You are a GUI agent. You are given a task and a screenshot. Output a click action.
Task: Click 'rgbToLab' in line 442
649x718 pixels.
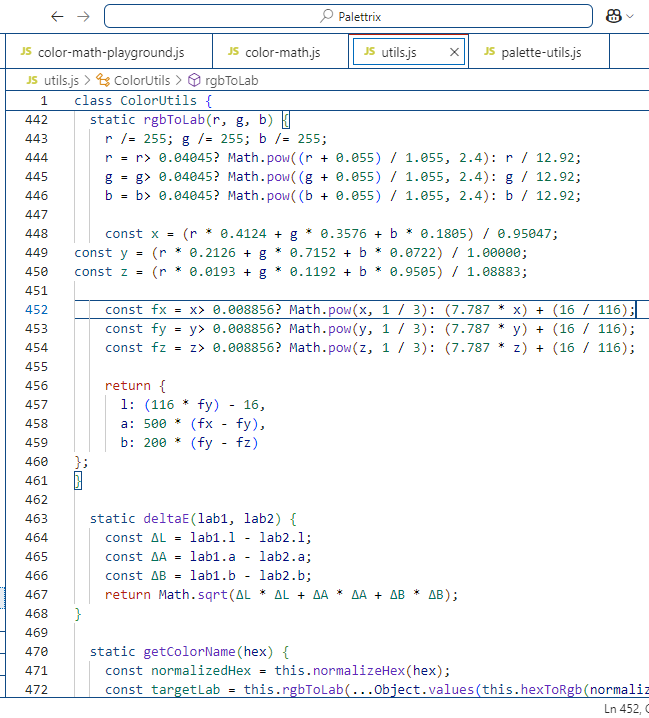[174, 120]
